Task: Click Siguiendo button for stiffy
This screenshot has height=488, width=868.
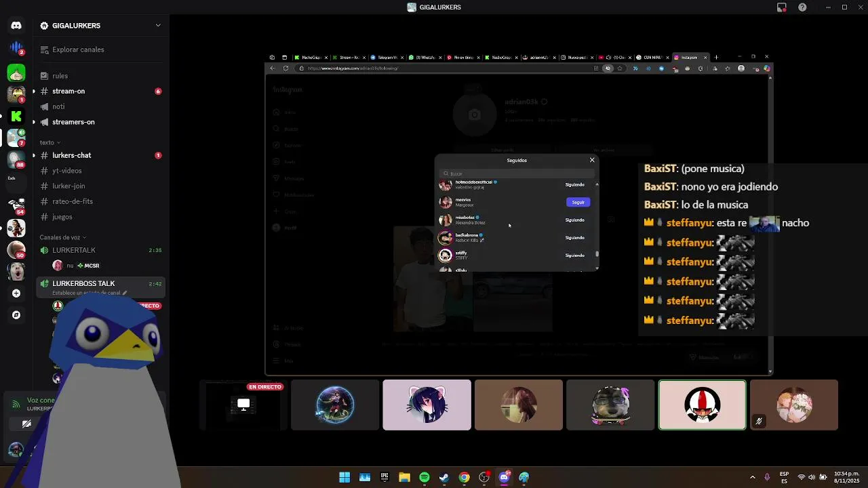Action: click(574, 255)
